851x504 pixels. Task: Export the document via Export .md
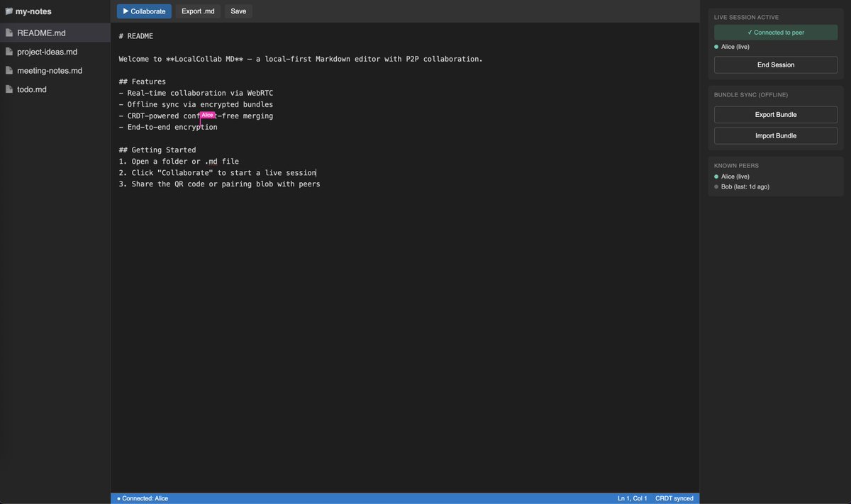(x=198, y=11)
